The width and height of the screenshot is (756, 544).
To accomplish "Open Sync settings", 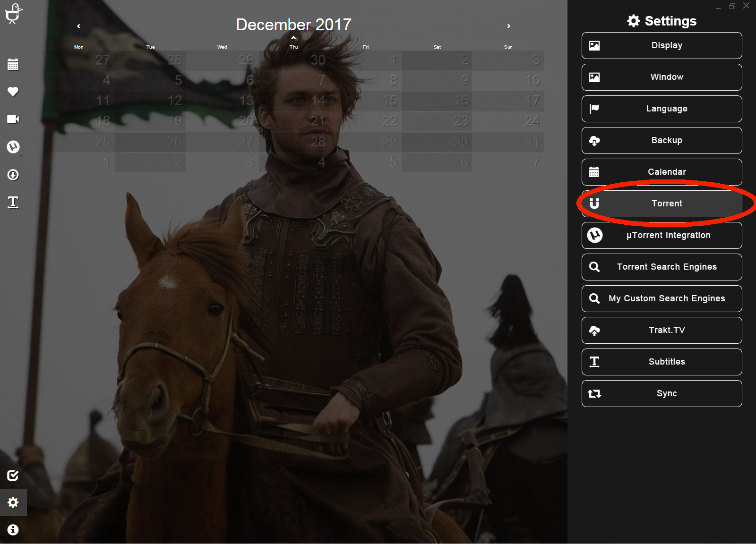I will [662, 394].
